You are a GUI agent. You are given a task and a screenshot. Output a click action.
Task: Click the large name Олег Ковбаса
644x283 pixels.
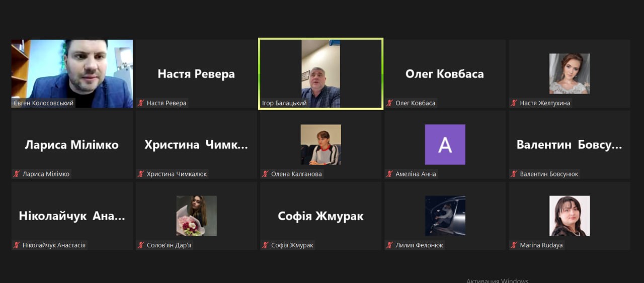(445, 74)
